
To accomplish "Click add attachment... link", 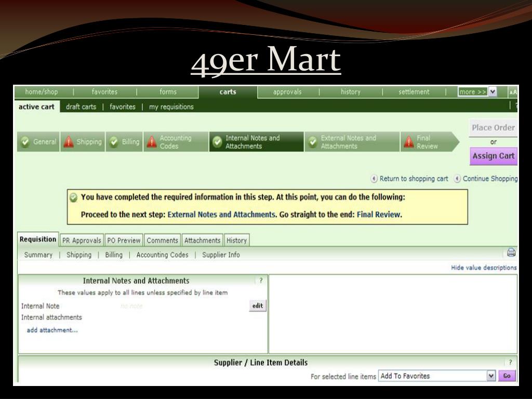I will coord(52,330).
